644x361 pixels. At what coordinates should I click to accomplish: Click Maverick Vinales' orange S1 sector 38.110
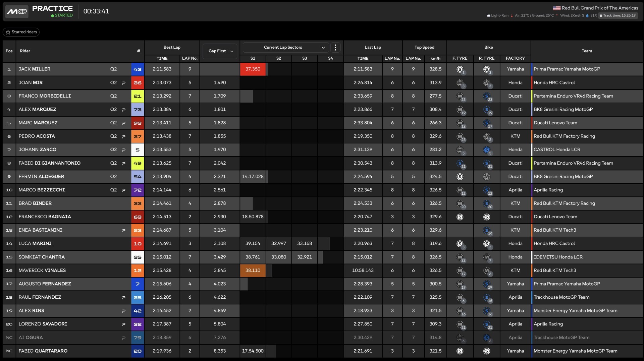(x=253, y=270)
